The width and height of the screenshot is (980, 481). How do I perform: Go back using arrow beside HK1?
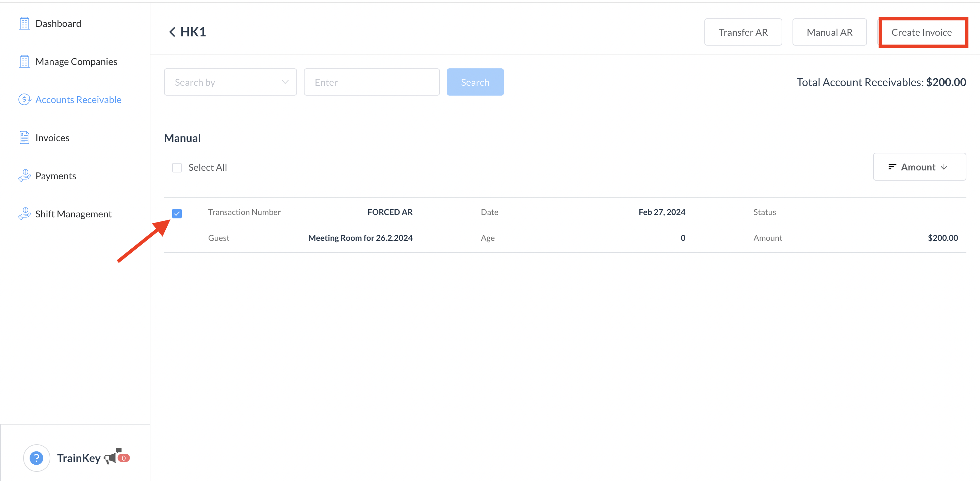(x=172, y=32)
